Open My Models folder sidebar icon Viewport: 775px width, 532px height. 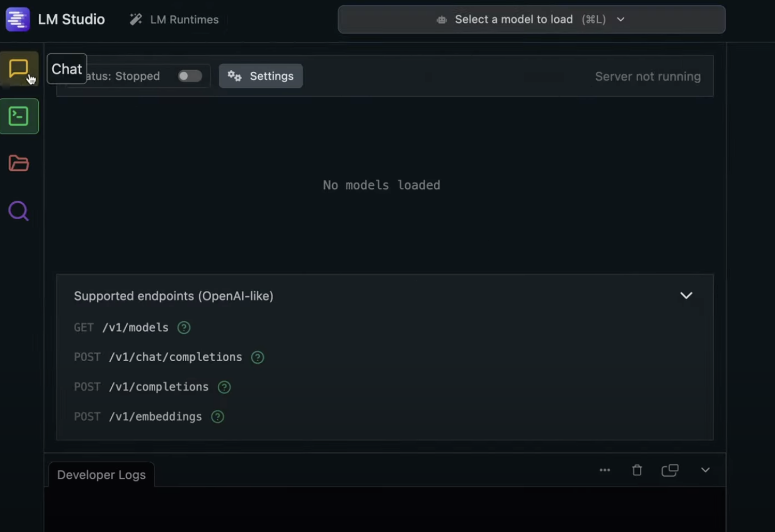[x=19, y=163]
